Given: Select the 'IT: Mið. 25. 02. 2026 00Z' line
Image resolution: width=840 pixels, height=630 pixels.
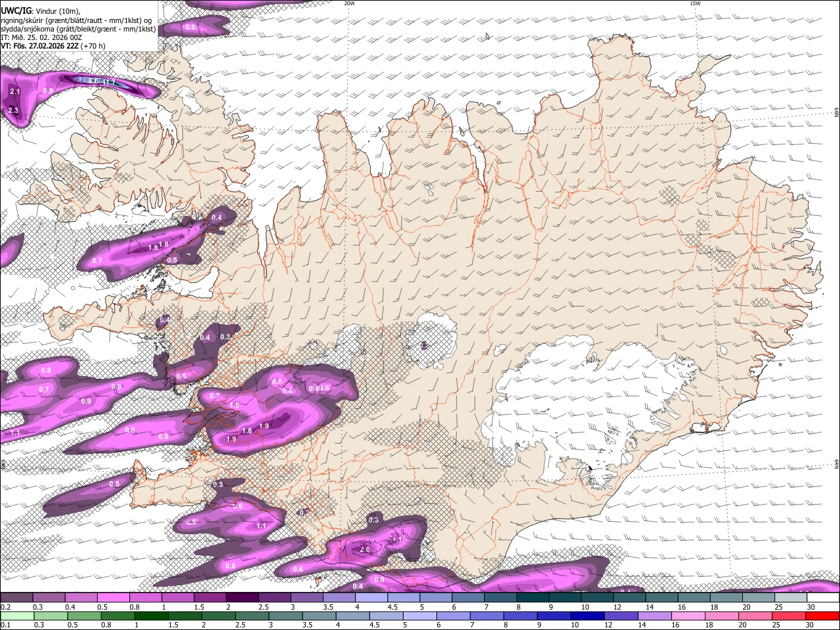Looking at the screenshot, I should [41, 37].
